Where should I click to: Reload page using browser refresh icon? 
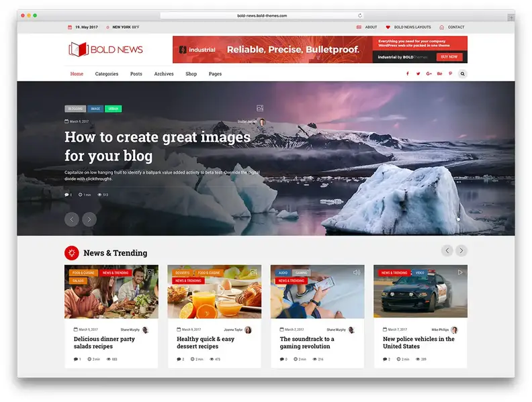pyautogui.click(x=360, y=15)
